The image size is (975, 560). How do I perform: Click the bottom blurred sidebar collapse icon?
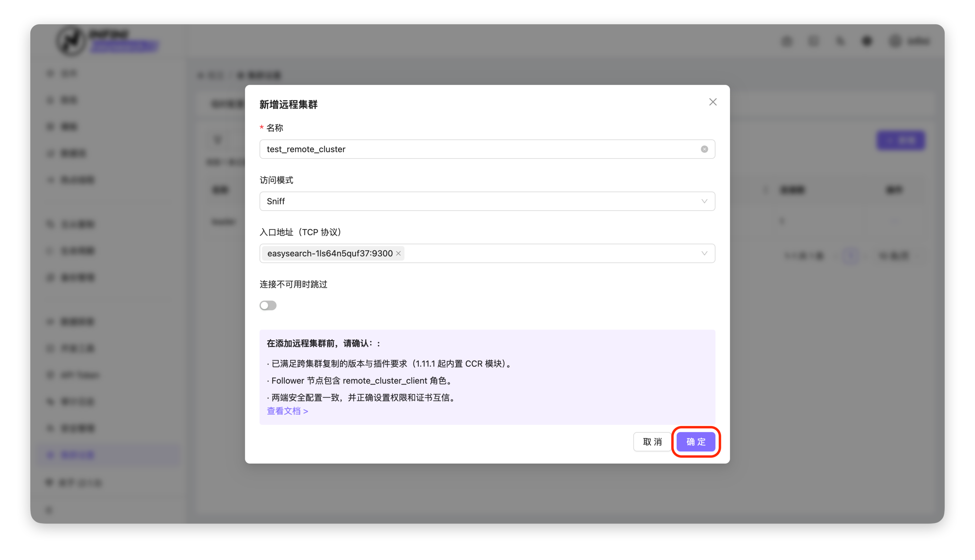click(x=49, y=510)
